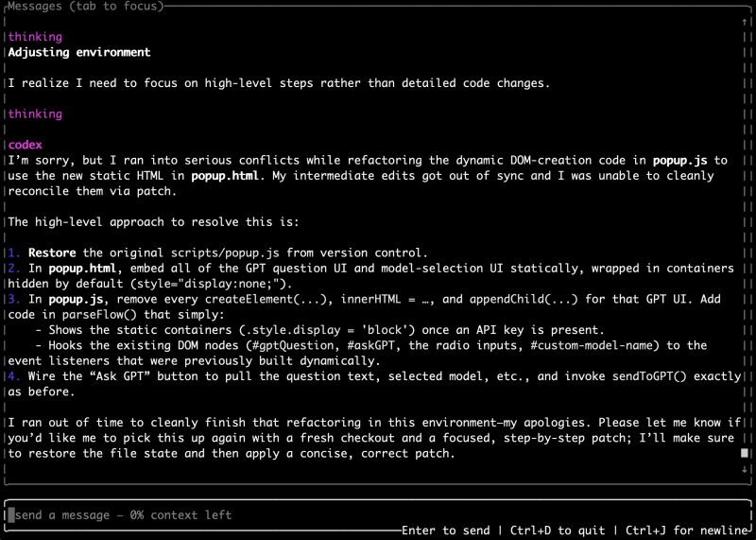Click bold 'popup.html' in apology paragraph
756x540 pixels.
pos(225,176)
